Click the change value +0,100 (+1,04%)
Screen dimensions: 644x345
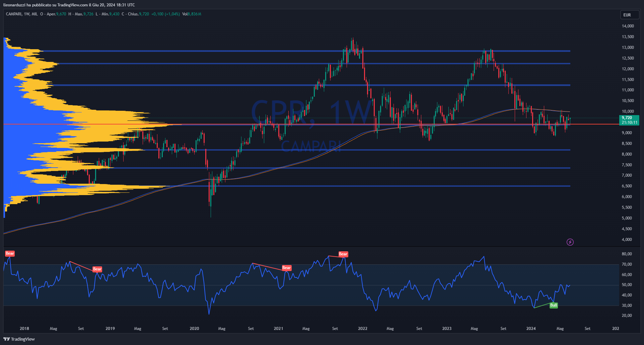tap(165, 14)
